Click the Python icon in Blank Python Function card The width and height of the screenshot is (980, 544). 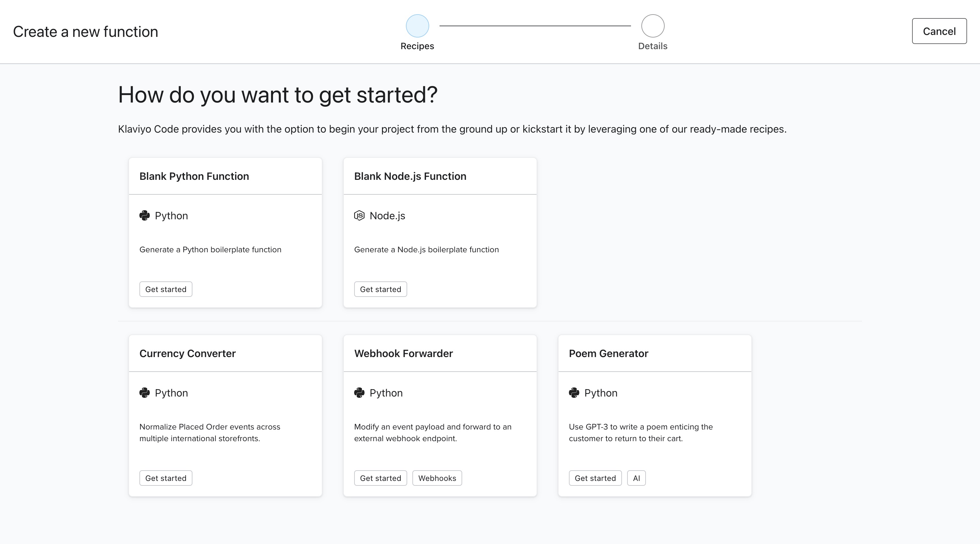click(x=145, y=216)
